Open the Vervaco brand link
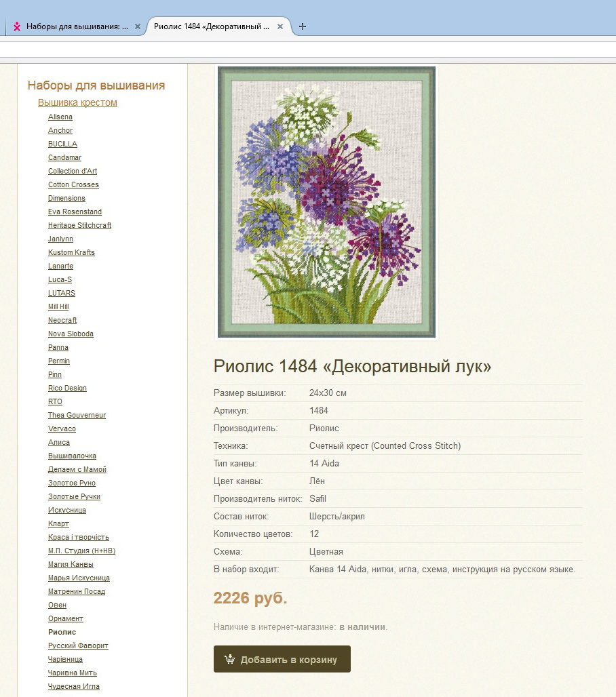 (x=62, y=429)
